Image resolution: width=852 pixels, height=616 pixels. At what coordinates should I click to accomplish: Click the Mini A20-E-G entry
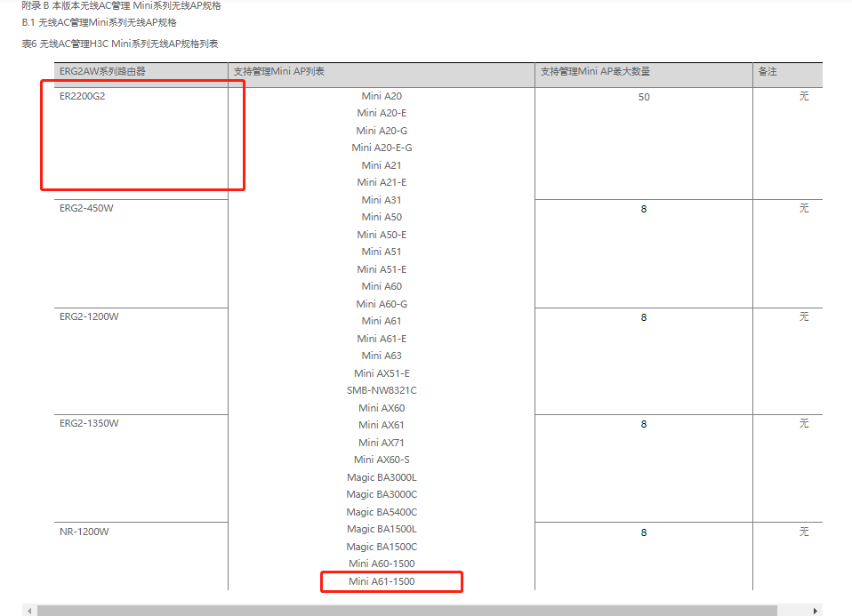pyautogui.click(x=382, y=148)
